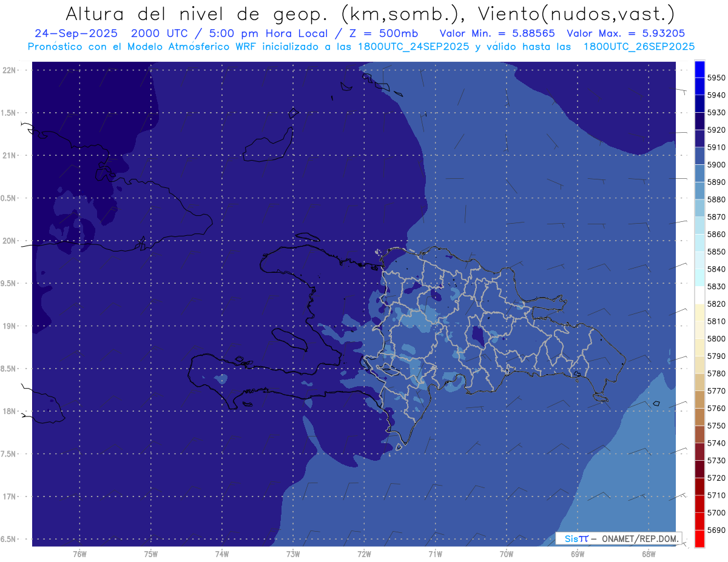Screen dimensions: 728x562
Task: Click the white swatch between 5830 and 5820
Action: (699, 295)
